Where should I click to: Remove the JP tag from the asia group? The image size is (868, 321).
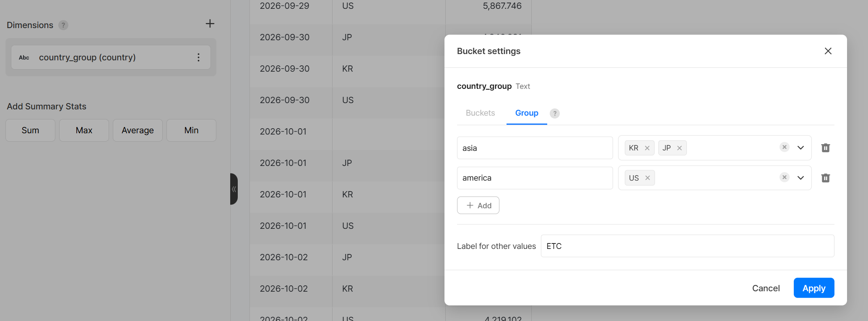pos(679,148)
